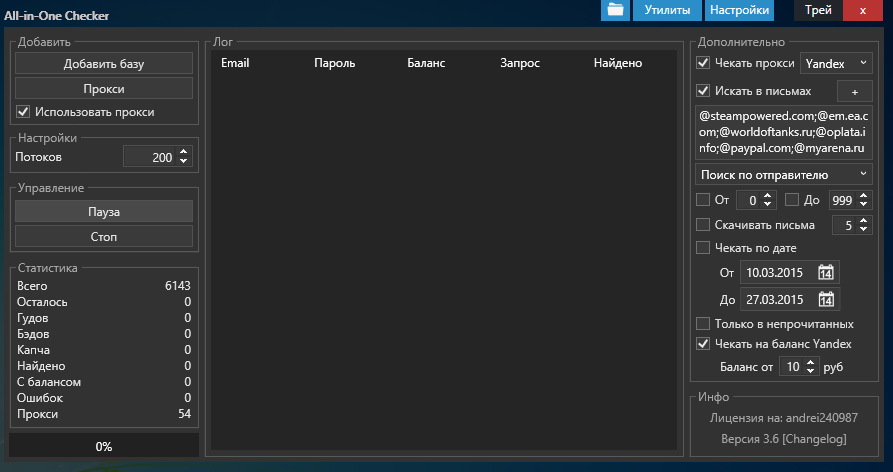Toggle Искать в письмах checkbox
The image size is (893, 472).
(703, 91)
